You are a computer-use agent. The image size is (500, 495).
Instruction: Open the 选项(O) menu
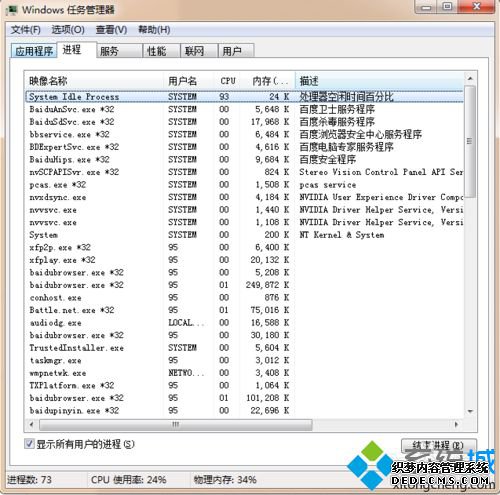coord(68,30)
